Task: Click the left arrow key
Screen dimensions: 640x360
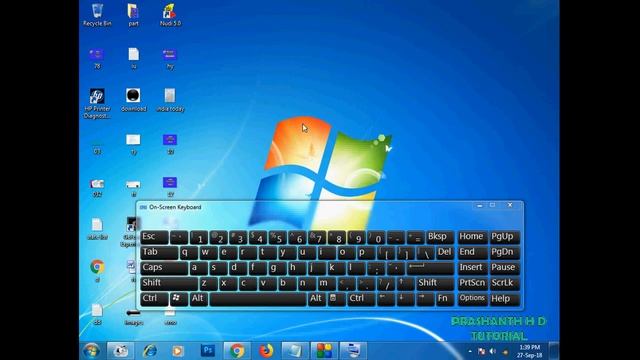Action: coord(385,299)
